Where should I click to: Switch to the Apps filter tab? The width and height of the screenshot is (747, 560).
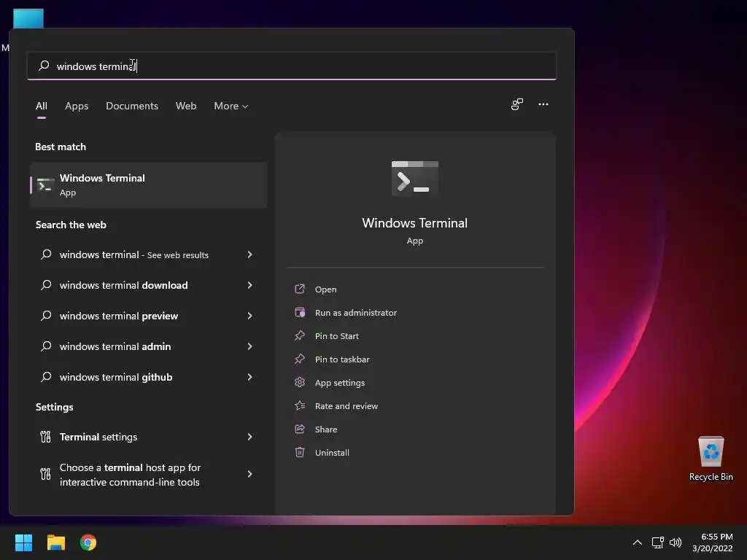tap(77, 106)
